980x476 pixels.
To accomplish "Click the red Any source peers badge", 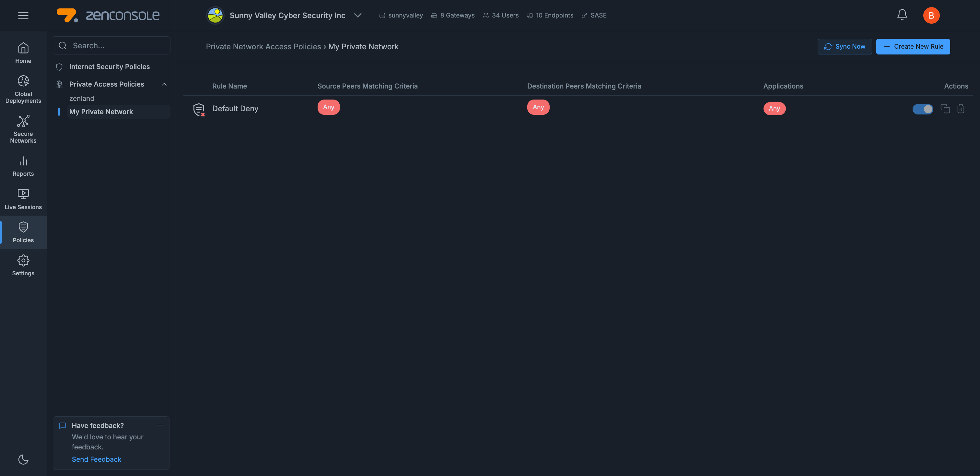I will 328,107.
